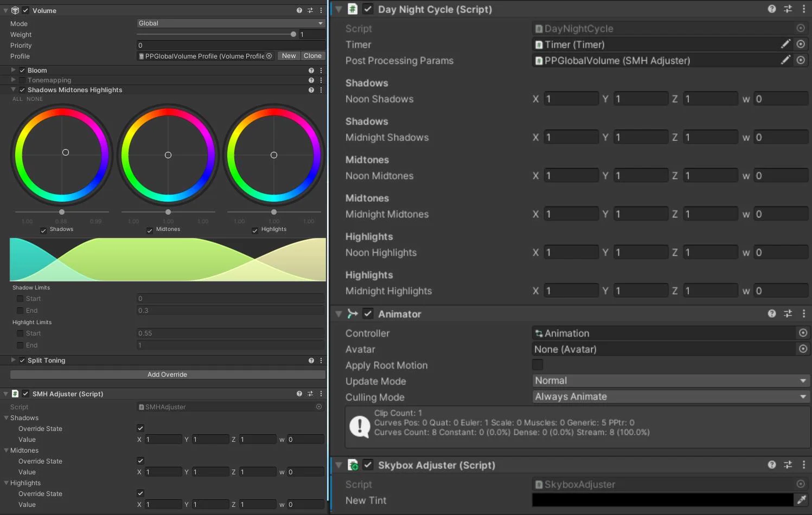Viewport: 812px width, 515px height.
Task: Click the Weight slider handle
Action: [292, 34]
